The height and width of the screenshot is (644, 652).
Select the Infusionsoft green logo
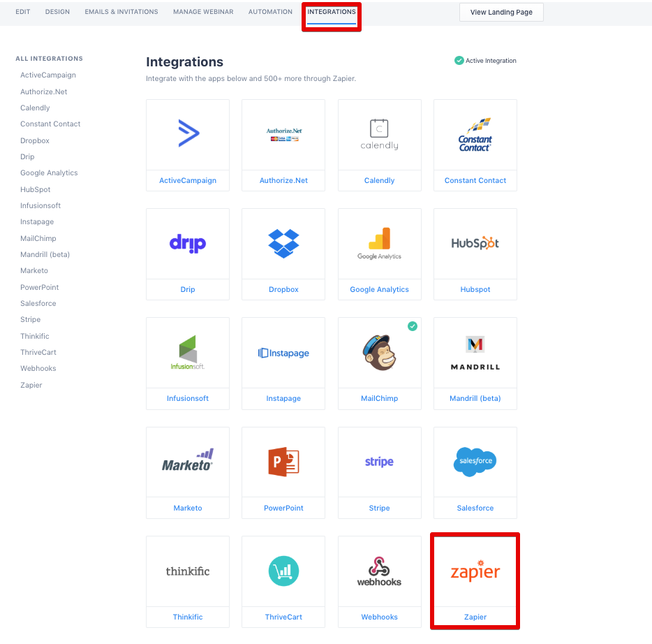coord(188,352)
